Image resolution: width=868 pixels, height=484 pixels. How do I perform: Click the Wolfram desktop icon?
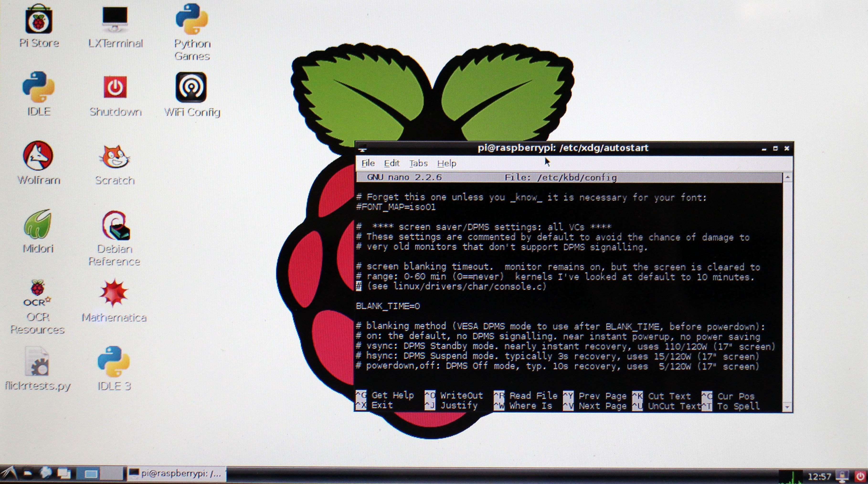(38, 156)
